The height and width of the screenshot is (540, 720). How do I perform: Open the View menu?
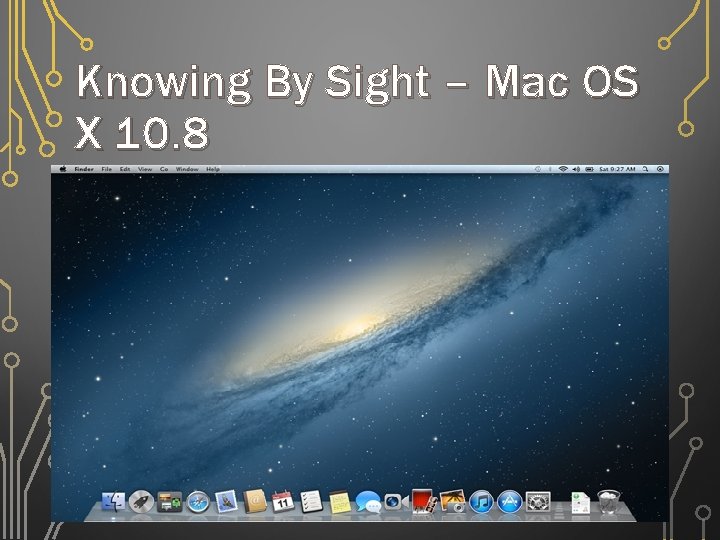coord(145,169)
